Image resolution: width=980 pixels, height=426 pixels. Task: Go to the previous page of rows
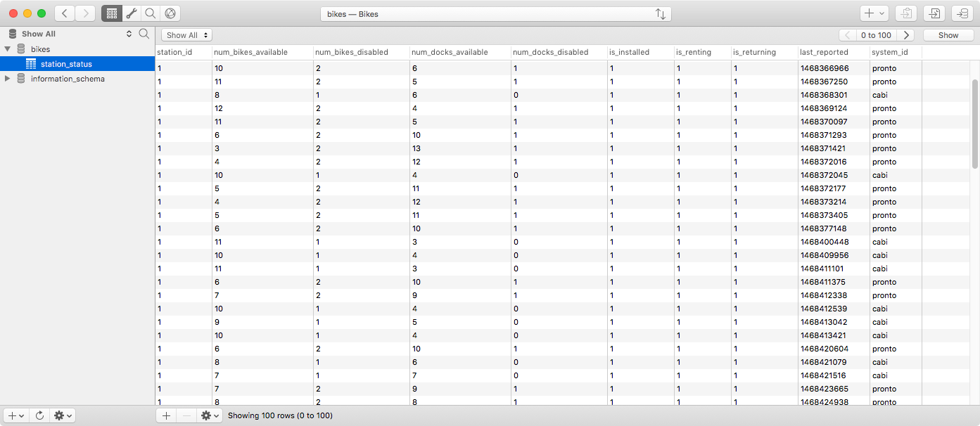tap(847, 35)
